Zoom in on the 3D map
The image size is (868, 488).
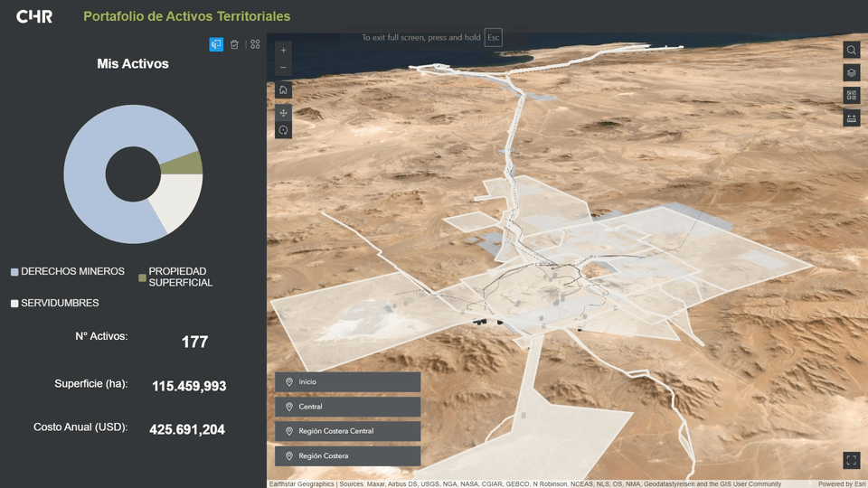click(x=283, y=51)
